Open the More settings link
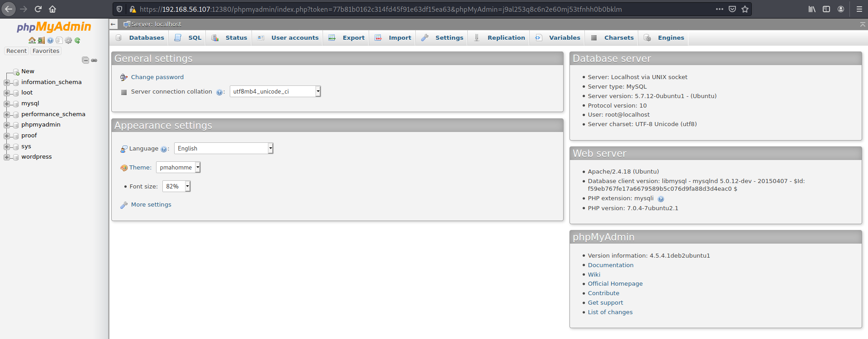Screen dimensions: 868x339 point(151,205)
